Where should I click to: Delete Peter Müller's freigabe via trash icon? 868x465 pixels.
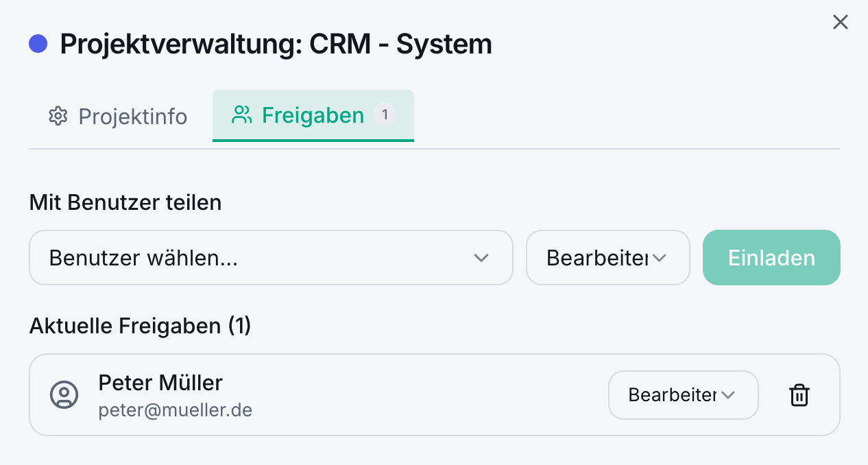pyautogui.click(x=799, y=394)
